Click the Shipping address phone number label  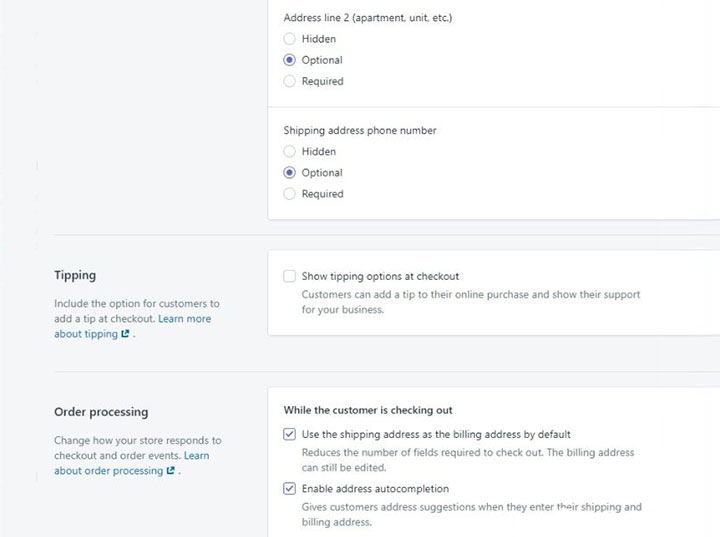(360, 130)
